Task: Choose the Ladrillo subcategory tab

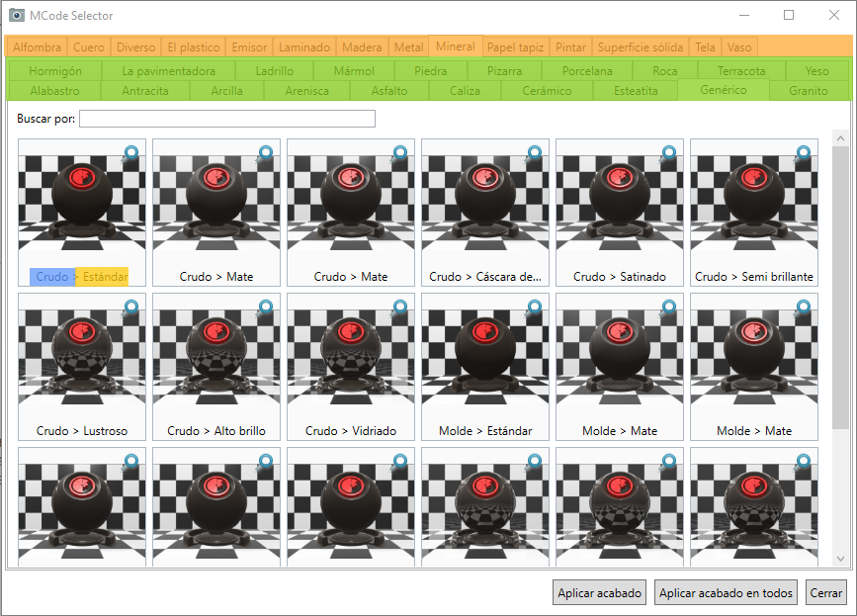Action: tap(275, 71)
